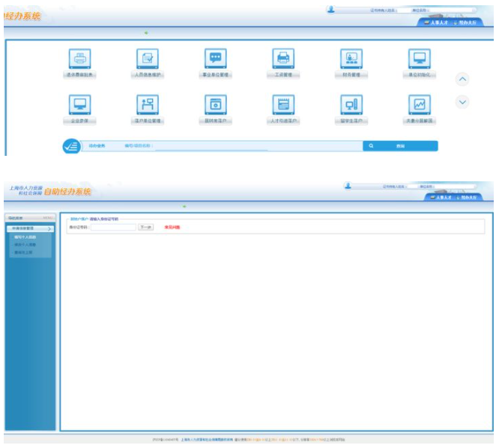This screenshot has height=448, width=499.
Task: Click magnifier search icon on blue bar
Action: [371, 146]
